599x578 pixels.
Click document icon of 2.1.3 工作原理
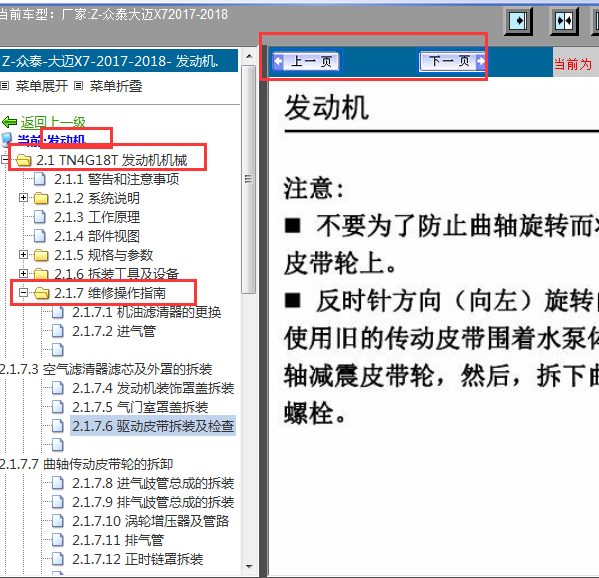pos(40,217)
